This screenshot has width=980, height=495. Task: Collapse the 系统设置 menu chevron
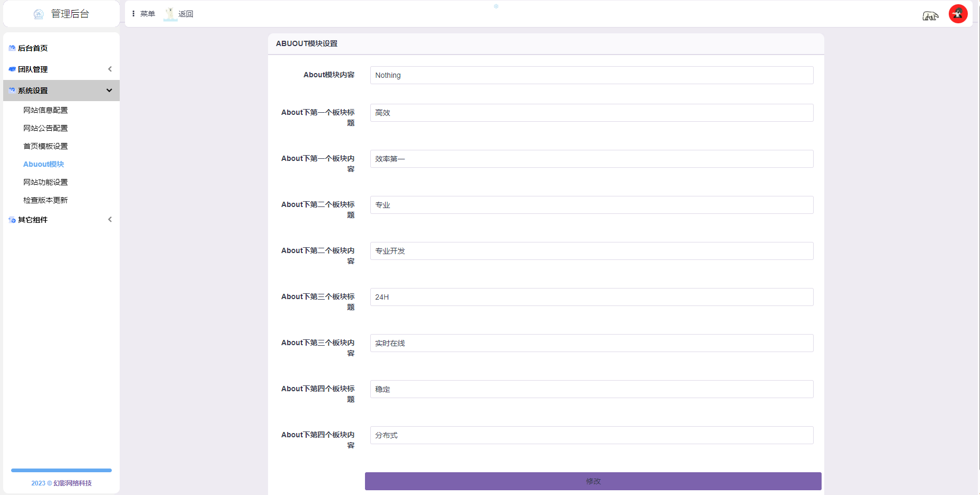coord(109,91)
